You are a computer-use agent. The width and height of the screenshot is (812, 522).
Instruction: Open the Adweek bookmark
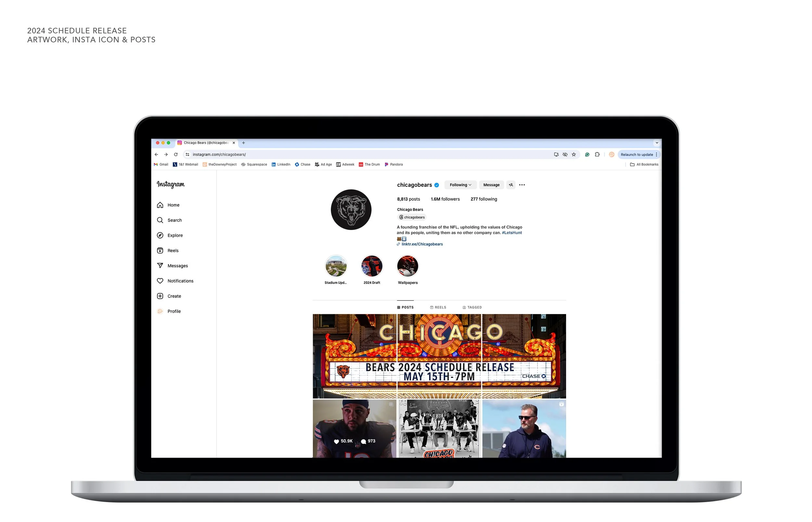click(345, 164)
